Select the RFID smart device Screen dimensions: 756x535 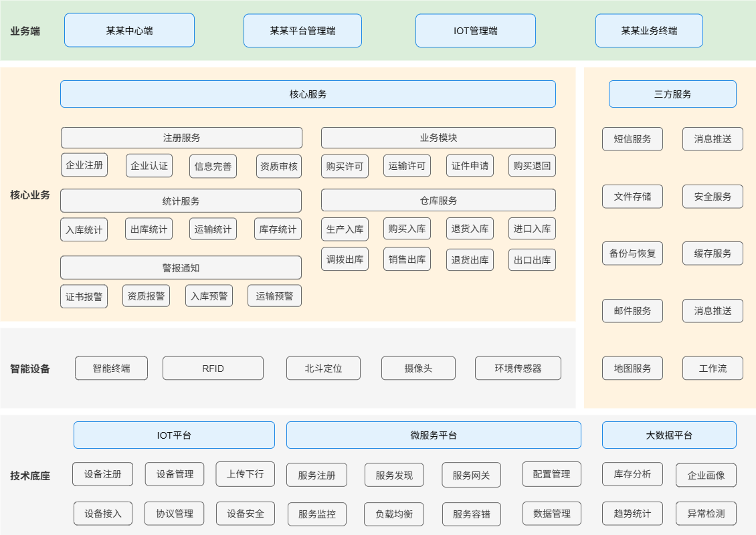(x=212, y=368)
